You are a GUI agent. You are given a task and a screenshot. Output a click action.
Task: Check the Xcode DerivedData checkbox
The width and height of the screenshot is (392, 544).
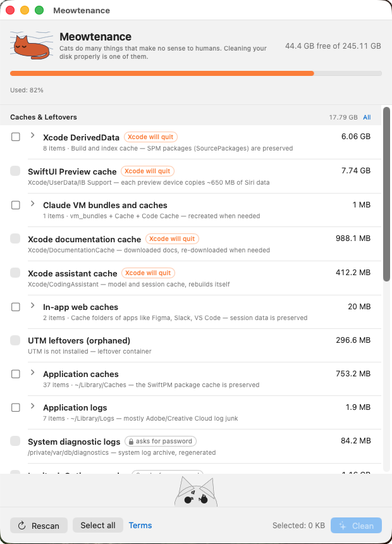click(16, 137)
